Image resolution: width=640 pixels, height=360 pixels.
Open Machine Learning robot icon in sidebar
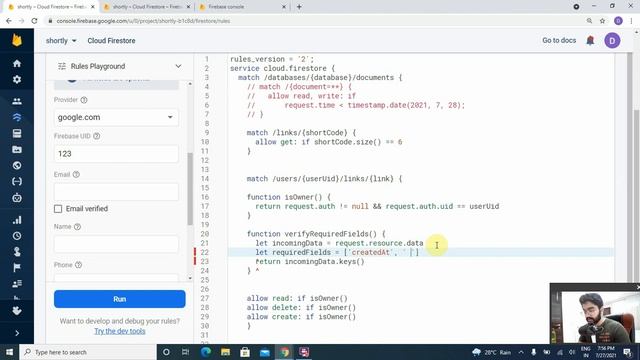17,198
